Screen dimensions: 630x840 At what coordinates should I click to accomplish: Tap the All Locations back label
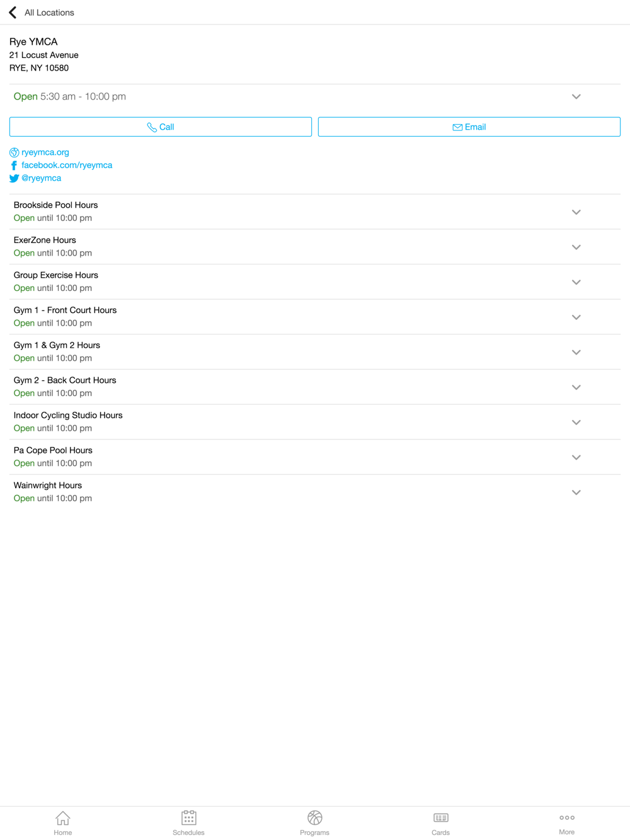pos(49,13)
